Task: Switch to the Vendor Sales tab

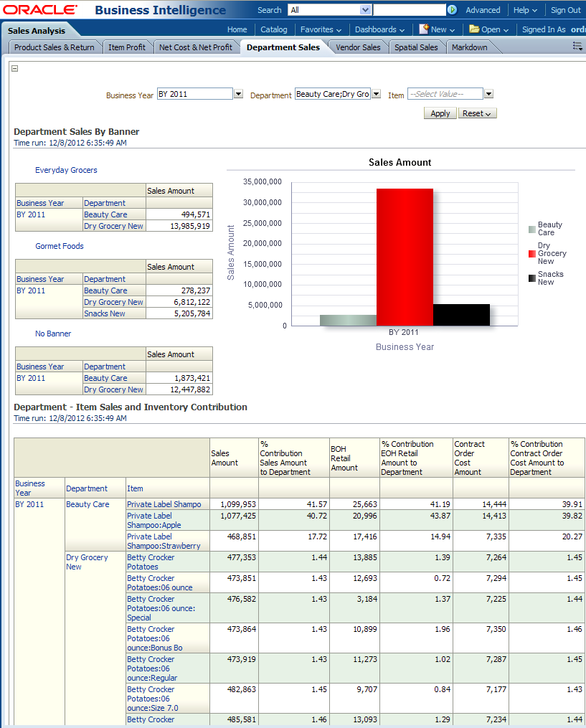Action: [358, 47]
